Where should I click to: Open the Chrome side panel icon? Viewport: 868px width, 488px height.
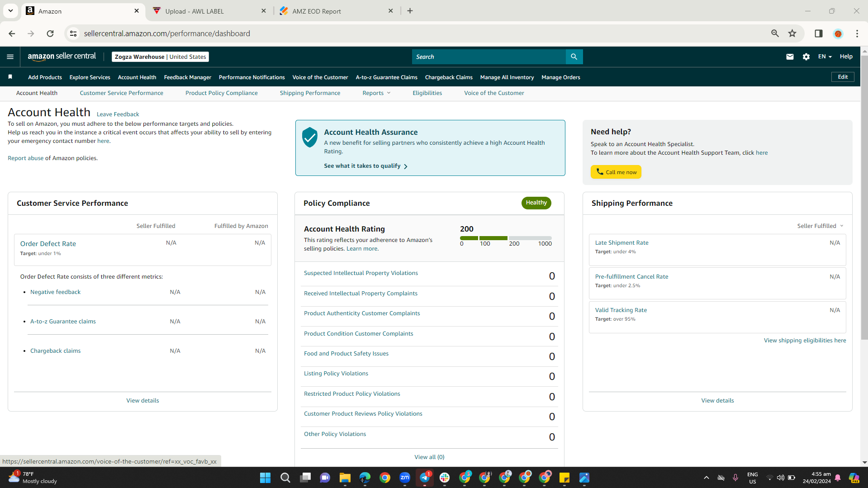(x=818, y=33)
